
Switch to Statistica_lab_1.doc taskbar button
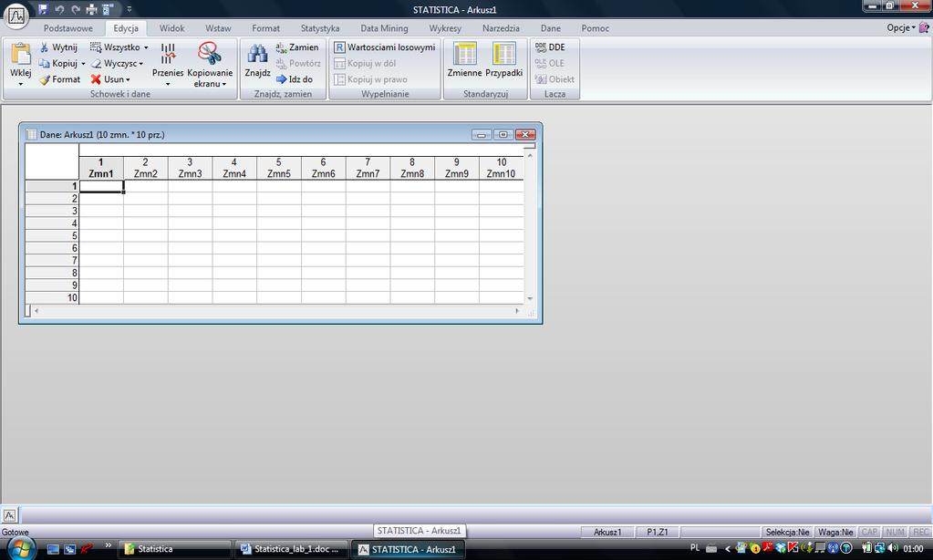291,549
